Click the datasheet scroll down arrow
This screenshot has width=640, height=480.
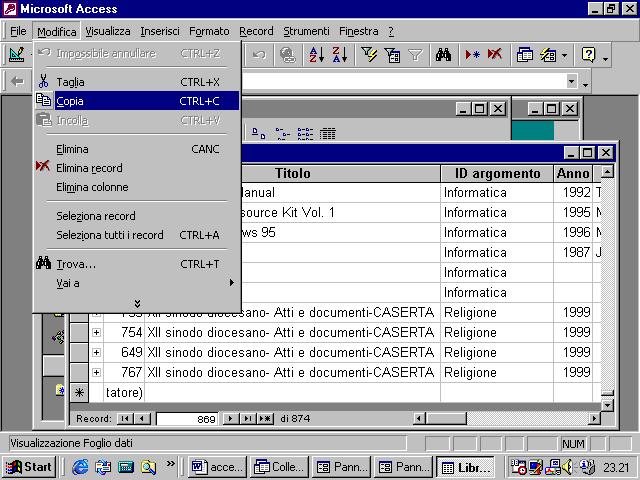tap(607, 405)
